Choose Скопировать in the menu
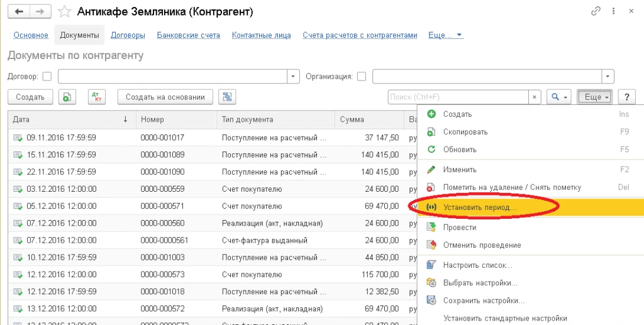 click(x=530, y=132)
